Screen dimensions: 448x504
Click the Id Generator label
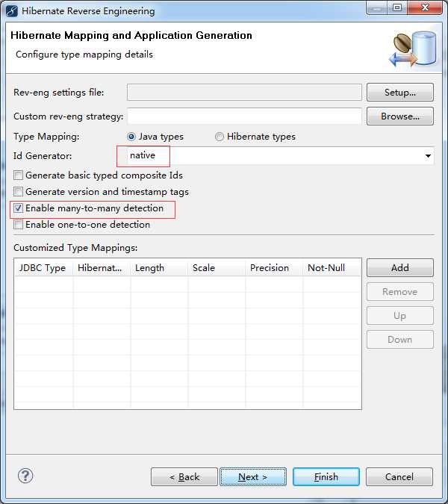(43, 156)
